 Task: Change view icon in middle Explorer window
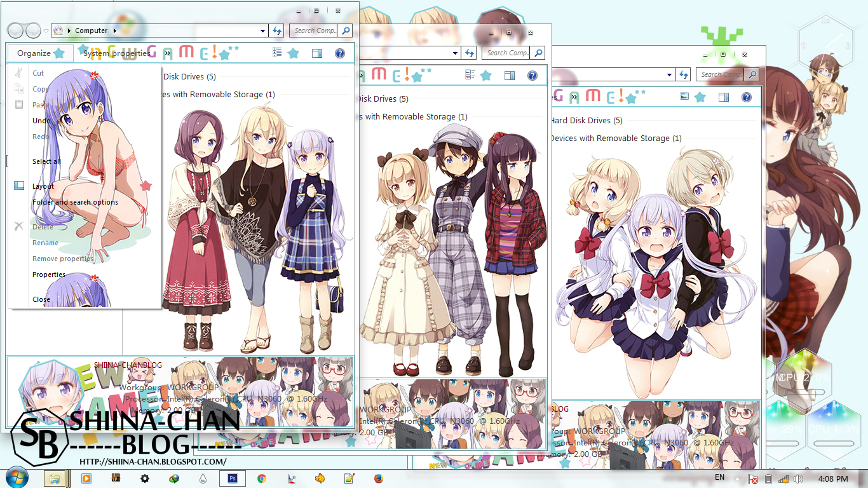[470, 76]
